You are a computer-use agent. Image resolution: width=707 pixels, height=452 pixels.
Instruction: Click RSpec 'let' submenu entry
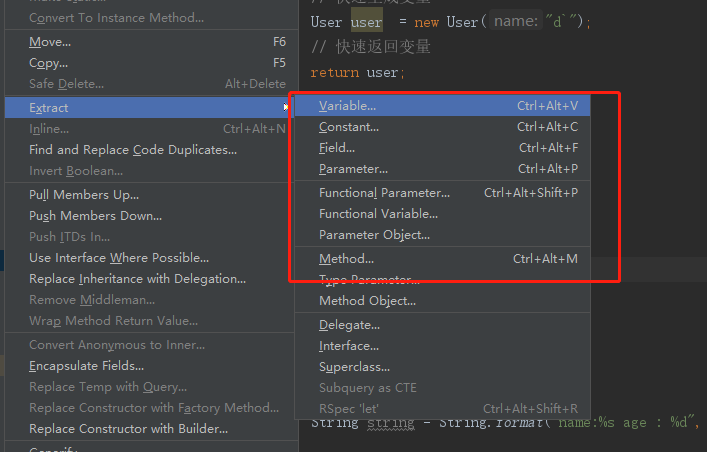[442, 409]
